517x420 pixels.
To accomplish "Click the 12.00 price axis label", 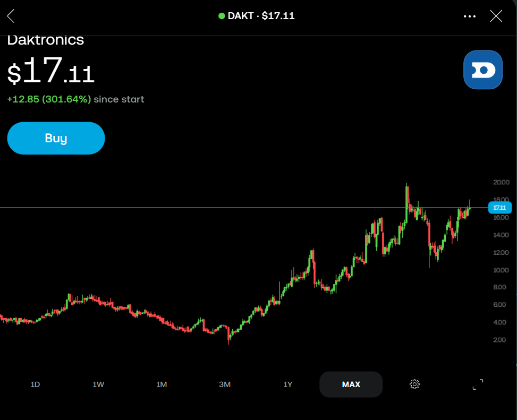I will click(501, 253).
